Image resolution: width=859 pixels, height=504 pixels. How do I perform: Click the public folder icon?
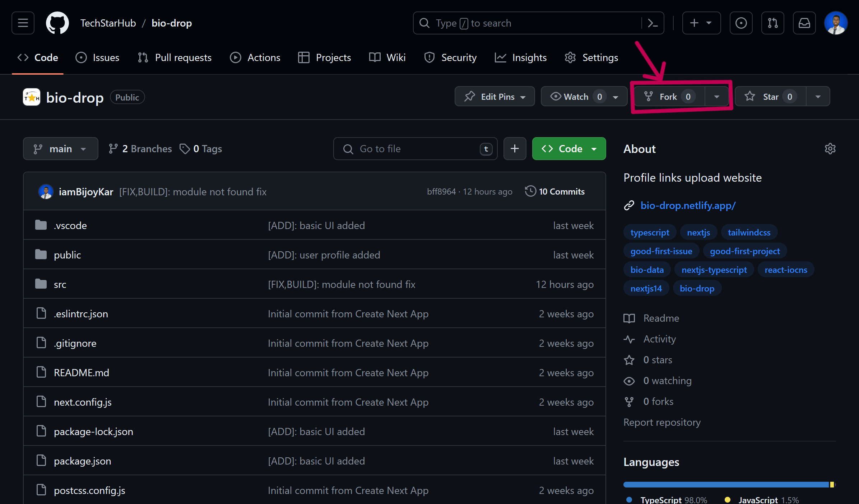[41, 255]
